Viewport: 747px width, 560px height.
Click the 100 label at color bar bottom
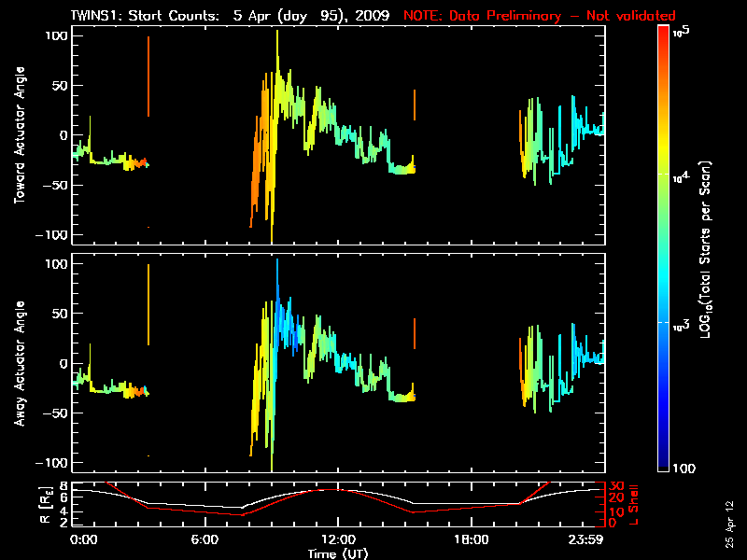(x=684, y=469)
